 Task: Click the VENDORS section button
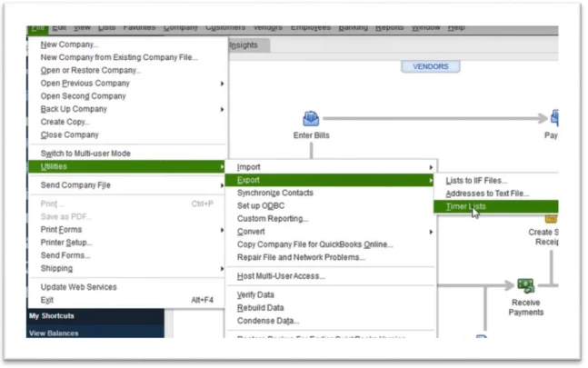tap(430, 66)
